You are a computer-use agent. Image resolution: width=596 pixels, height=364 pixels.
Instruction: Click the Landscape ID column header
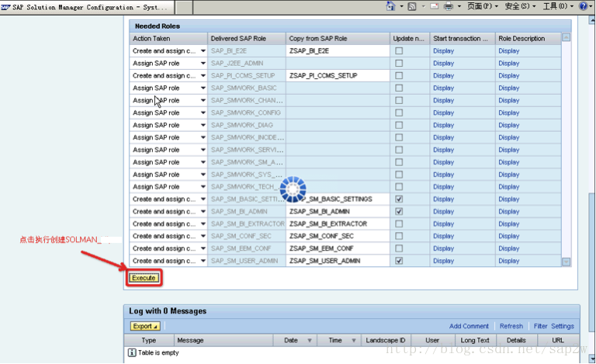pos(386,341)
